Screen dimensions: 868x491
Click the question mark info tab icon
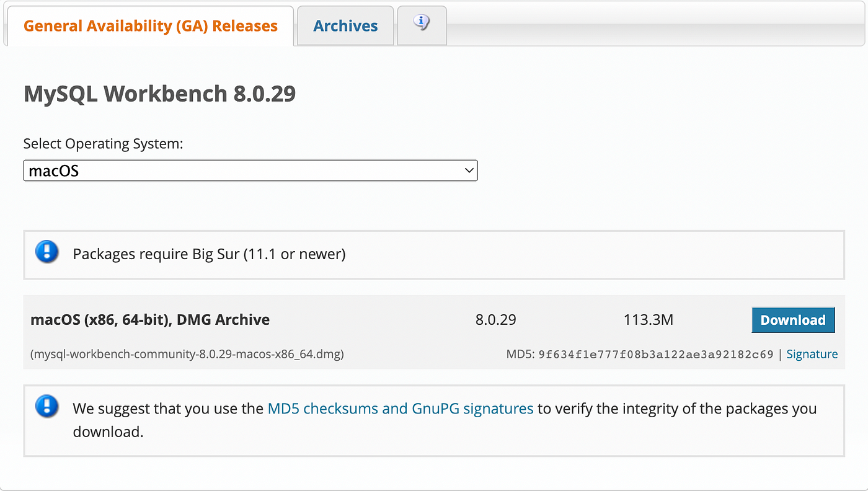coord(422,23)
